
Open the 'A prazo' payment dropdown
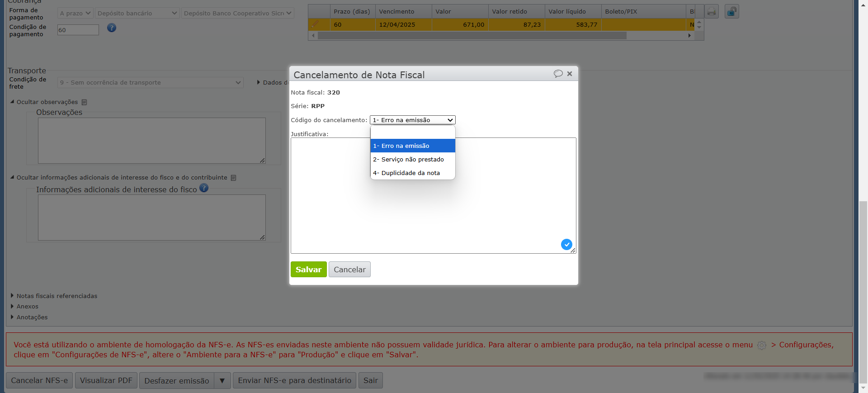pyautogui.click(x=75, y=13)
